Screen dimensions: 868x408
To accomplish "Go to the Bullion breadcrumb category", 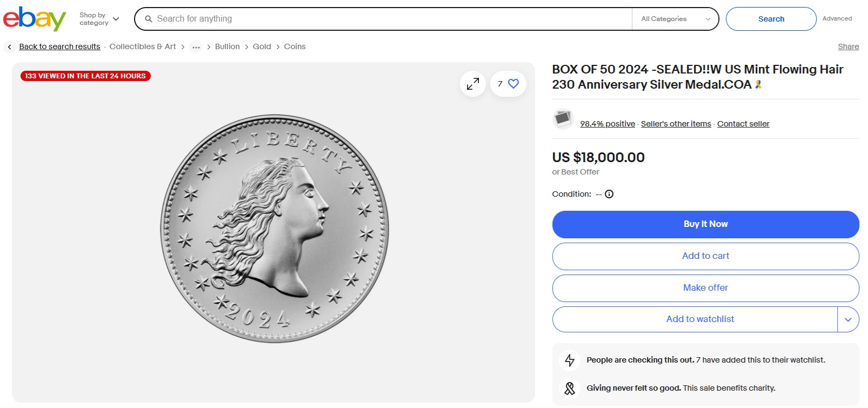I will click(x=227, y=46).
